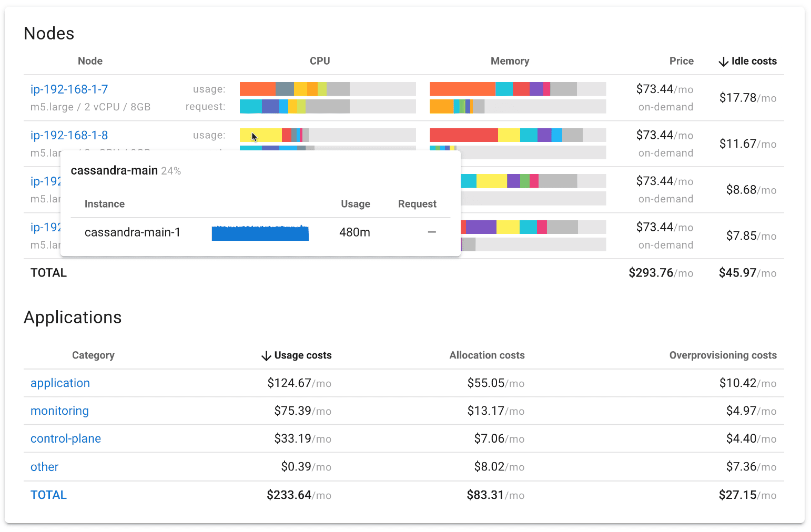Inspect the other category

pyautogui.click(x=44, y=467)
